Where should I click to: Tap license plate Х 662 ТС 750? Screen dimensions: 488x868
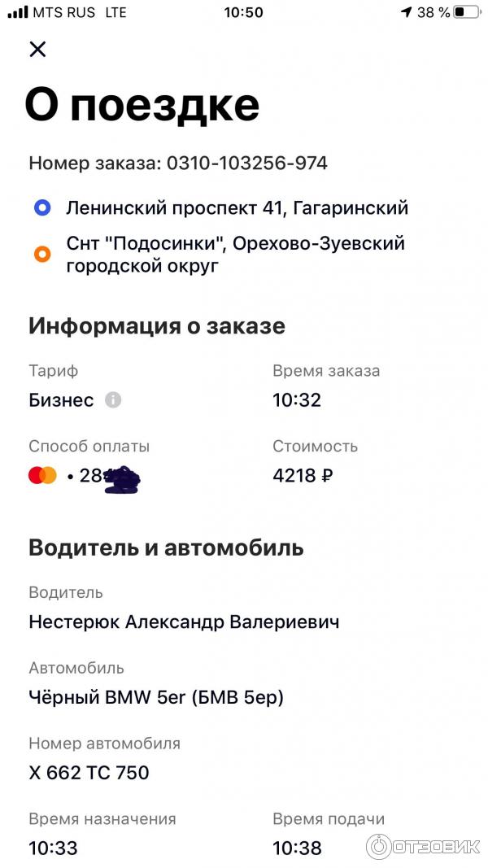point(89,773)
